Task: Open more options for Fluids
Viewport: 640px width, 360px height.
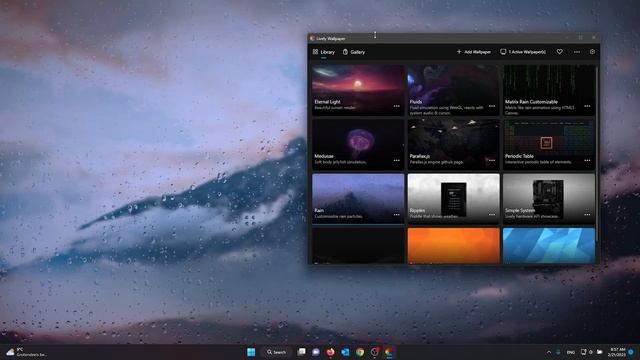Action: (492, 106)
